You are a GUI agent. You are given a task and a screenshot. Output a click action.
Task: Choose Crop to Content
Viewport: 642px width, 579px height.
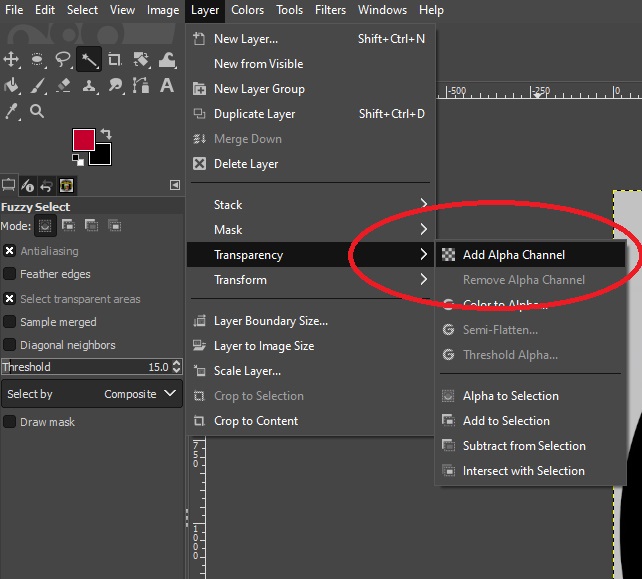pos(310,421)
